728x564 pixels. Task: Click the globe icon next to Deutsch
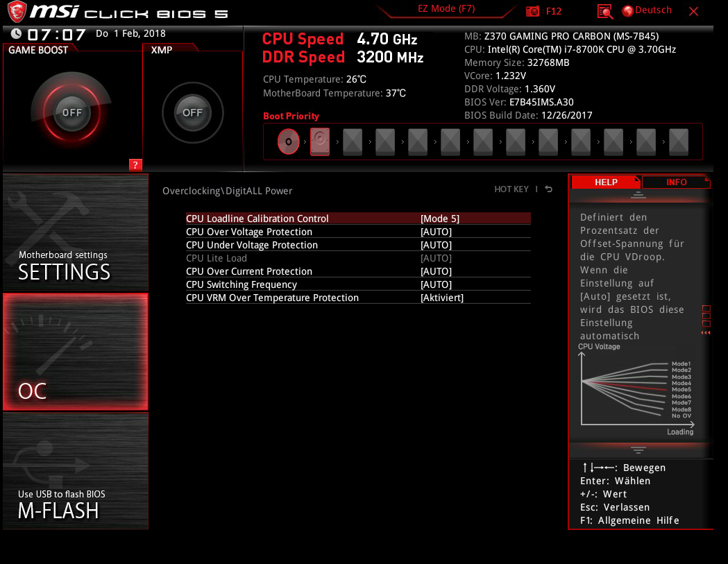[627, 10]
